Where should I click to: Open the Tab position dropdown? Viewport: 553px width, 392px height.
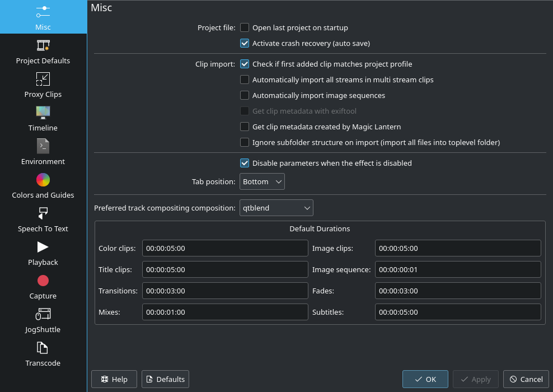tap(262, 181)
